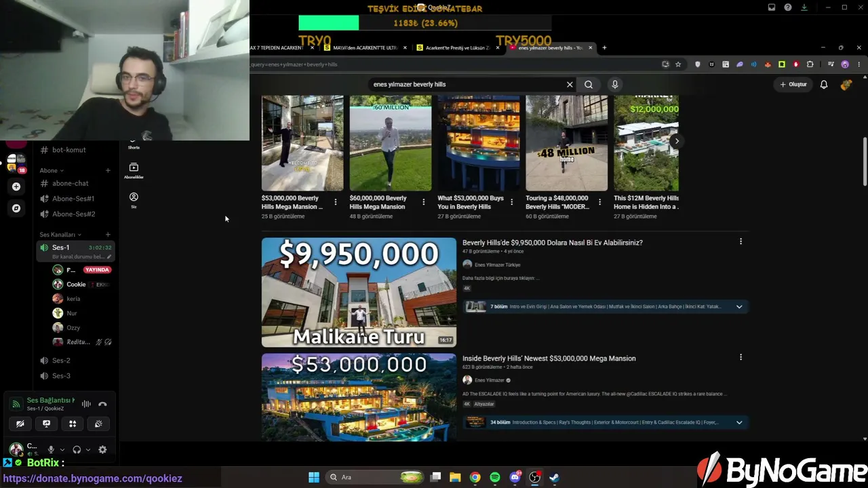Screen dimensions: 868x488
Task: Collapse the Ses Kanalları category
Action: (x=60, y=235)
